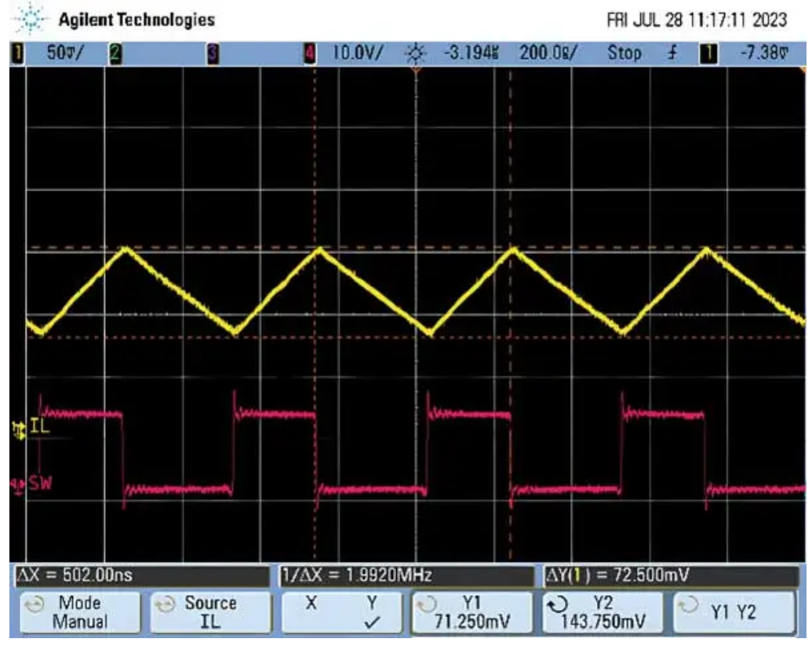Screen dimensions: 812x646
Task: Click the horizontal delay sun icon
Action: click(415, 53)
